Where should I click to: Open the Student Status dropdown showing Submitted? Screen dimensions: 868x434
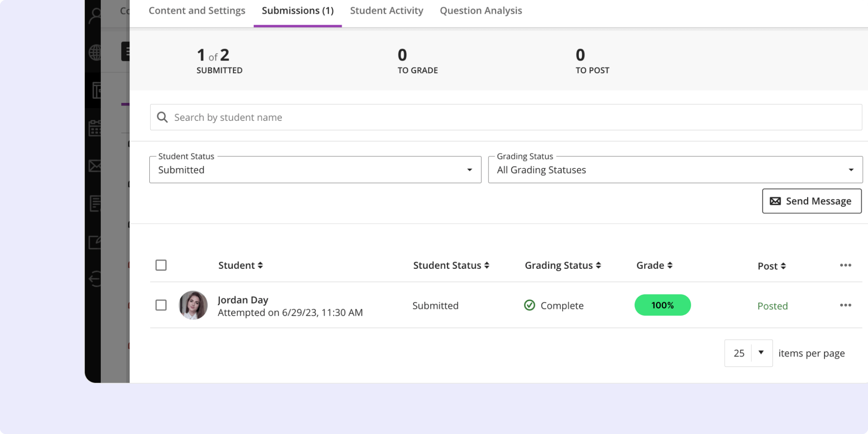point(315,170)
